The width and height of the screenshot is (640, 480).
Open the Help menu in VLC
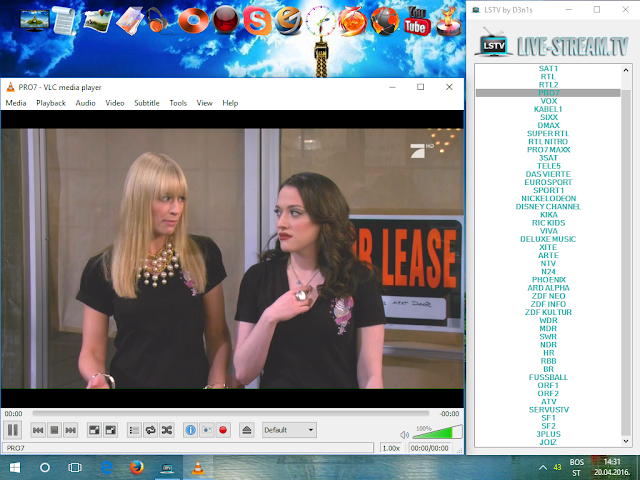tap(230, 103)
